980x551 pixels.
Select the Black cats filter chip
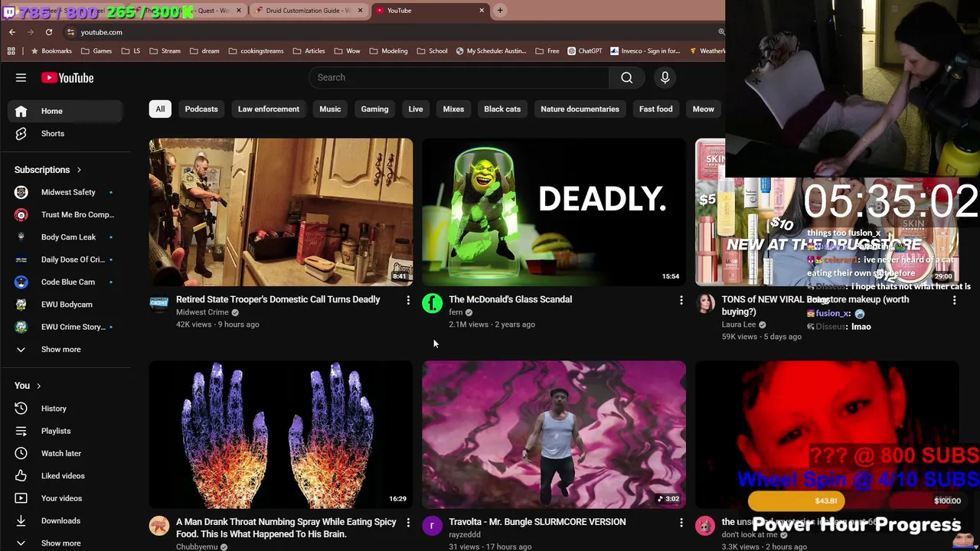[x=502, y=109]
